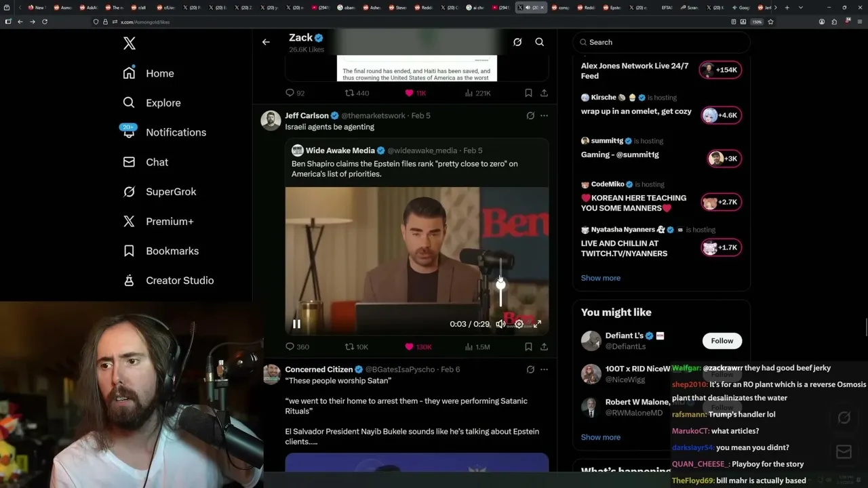Screen dimensions: 868x488
Task: Open the browser zoom level 150% indicator
Action: coord(757,22)
